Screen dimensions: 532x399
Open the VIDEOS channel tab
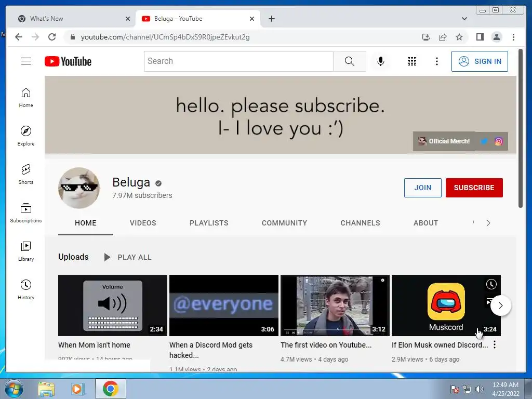click(143, 223)
